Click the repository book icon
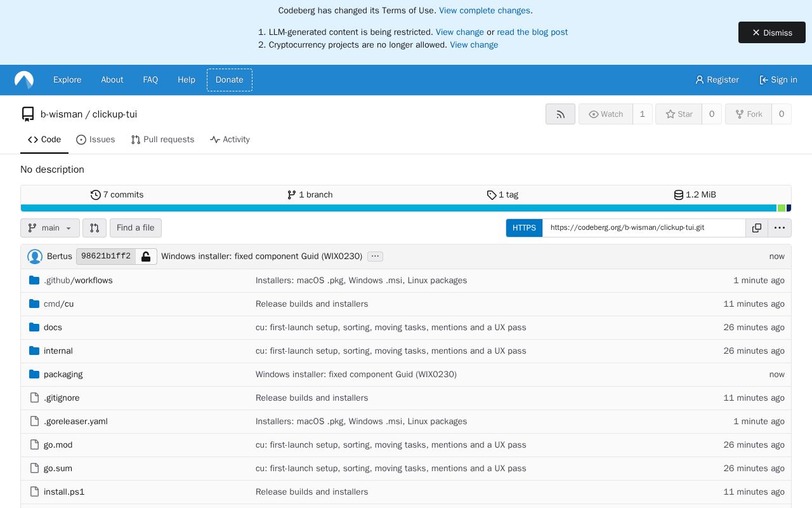The image size is (812, 508). coord(27,114)
